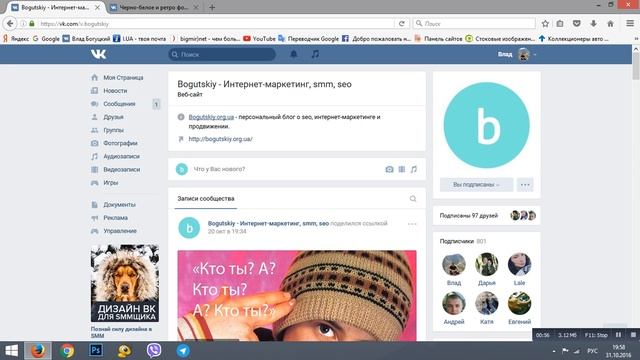
Task: Save the page to Pocket
Action: [576, 24]
